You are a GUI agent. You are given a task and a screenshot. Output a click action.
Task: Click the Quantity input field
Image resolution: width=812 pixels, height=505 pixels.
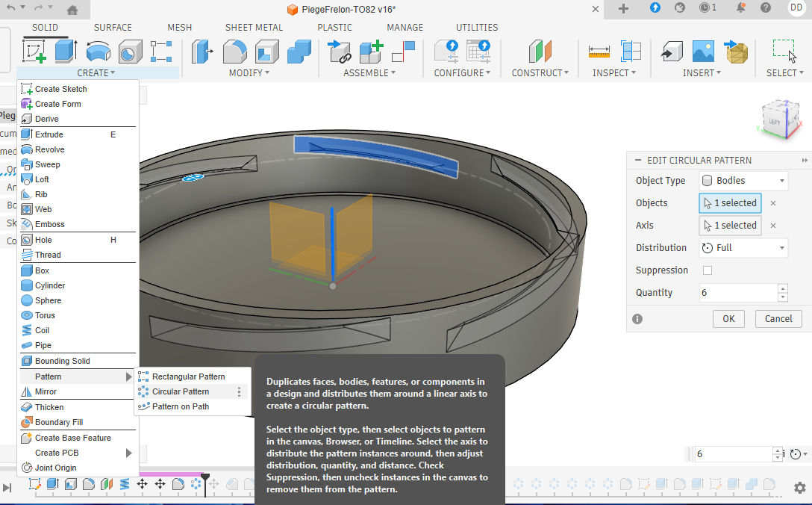pos(737,293)
